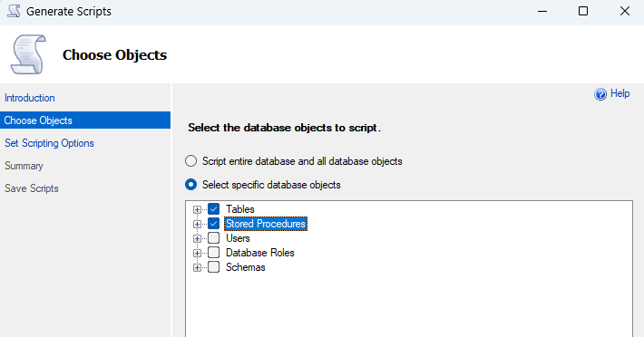Go to the Introduction step
The height and width of the screenshot is (337, 644).
(30, 98)
